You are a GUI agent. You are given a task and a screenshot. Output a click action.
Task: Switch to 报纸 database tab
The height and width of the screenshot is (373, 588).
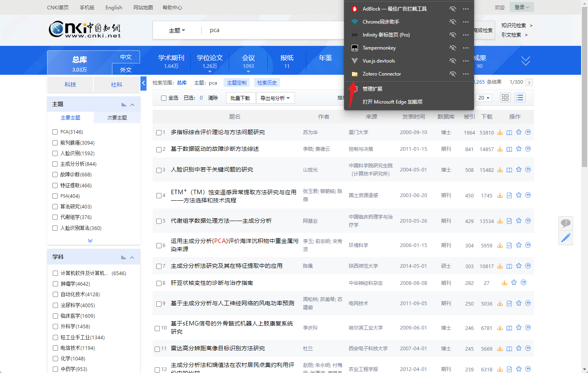coord(287,61)
